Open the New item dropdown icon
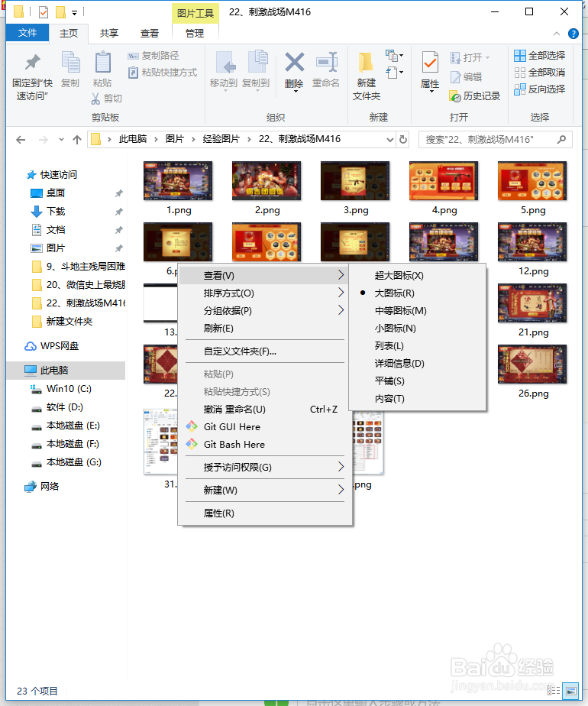 394,56
